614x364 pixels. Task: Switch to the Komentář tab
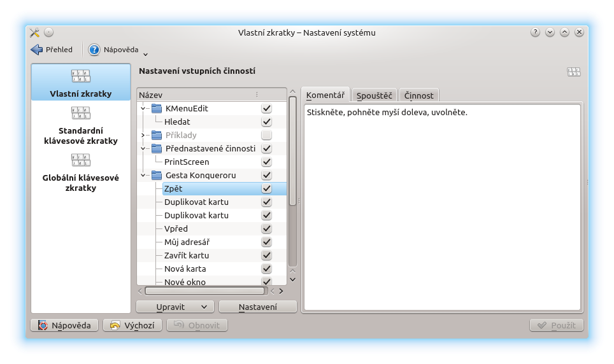click(x=325, y=95)
